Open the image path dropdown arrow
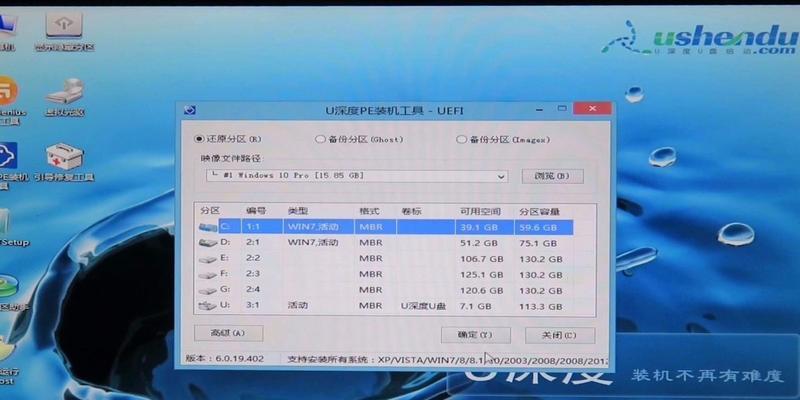This screenshot has height=400, width=800. click(x=502, y=177)
